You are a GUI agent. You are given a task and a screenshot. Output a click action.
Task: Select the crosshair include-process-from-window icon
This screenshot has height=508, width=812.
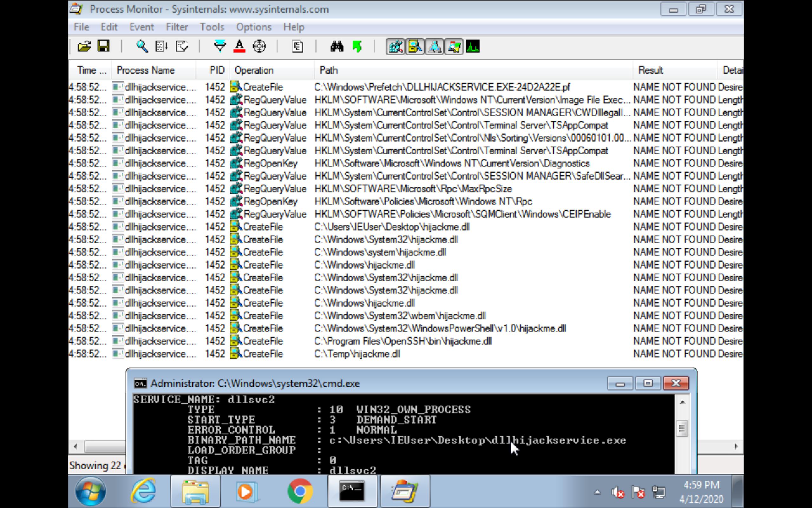[x=259, y=46]
